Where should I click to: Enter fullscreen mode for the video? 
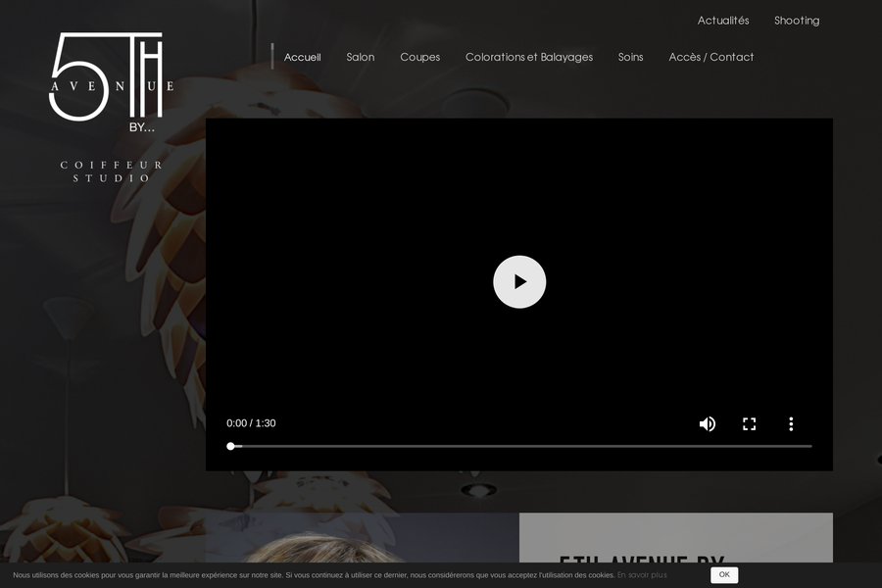coord(750,423)
